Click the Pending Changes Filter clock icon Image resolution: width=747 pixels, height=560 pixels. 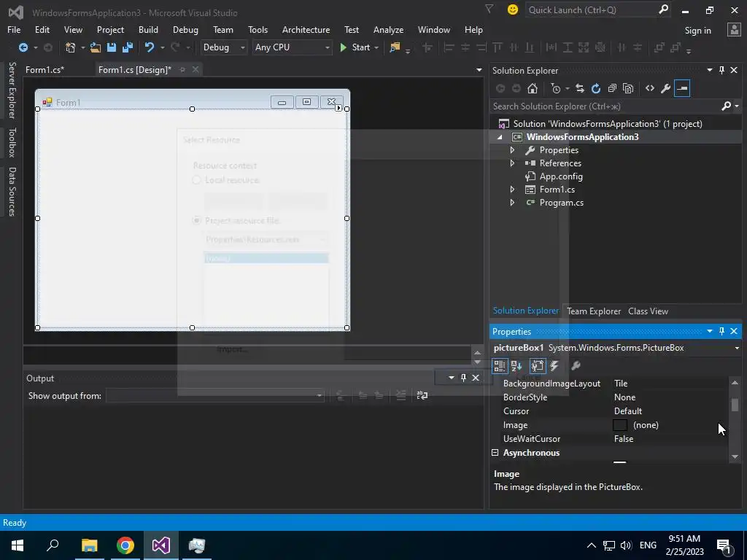coord(556,88)
